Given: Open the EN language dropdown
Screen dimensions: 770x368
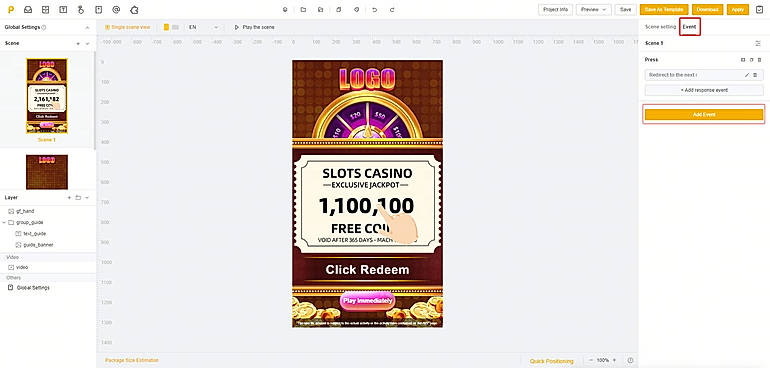Looking at the screenshot, I should click(203, 27).
